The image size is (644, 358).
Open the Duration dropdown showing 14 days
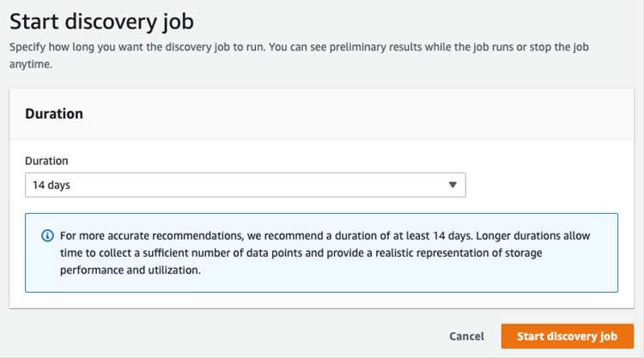pyautogui.click(x=246, y=185)
